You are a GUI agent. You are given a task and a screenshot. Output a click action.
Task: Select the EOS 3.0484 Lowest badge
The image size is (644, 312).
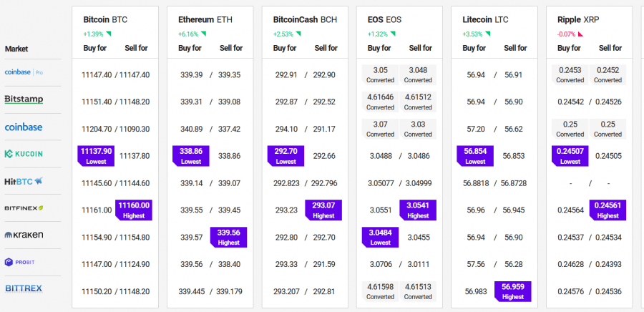(x=381, y=238)
